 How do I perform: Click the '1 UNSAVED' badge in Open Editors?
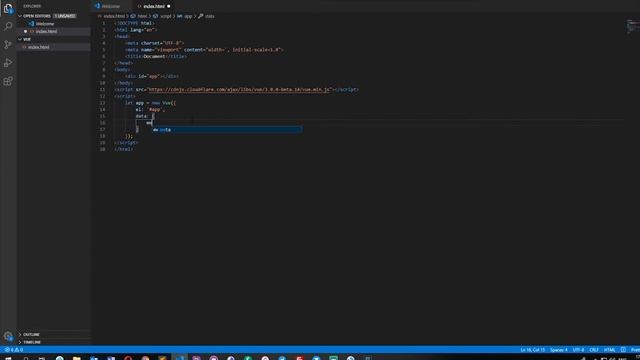pos(64,16)
